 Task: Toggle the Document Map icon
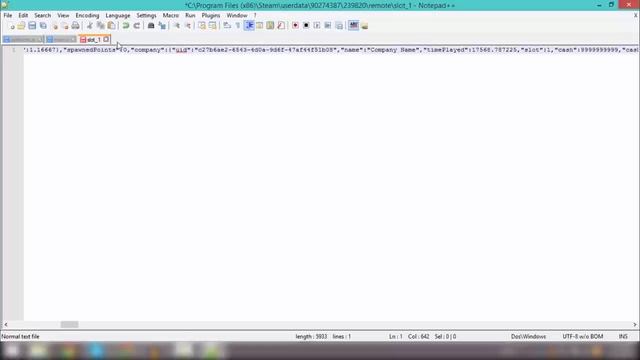click(270, 26)
